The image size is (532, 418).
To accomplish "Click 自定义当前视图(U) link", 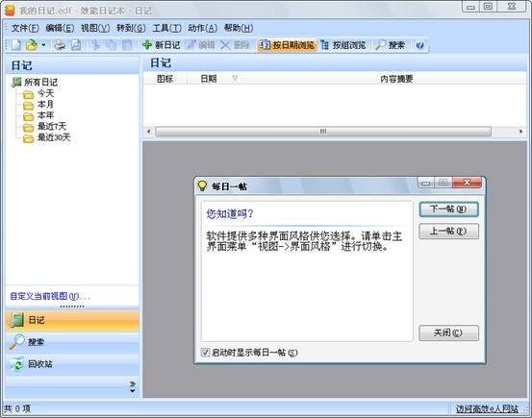I will pyautogui.click(x=50, y=296).
